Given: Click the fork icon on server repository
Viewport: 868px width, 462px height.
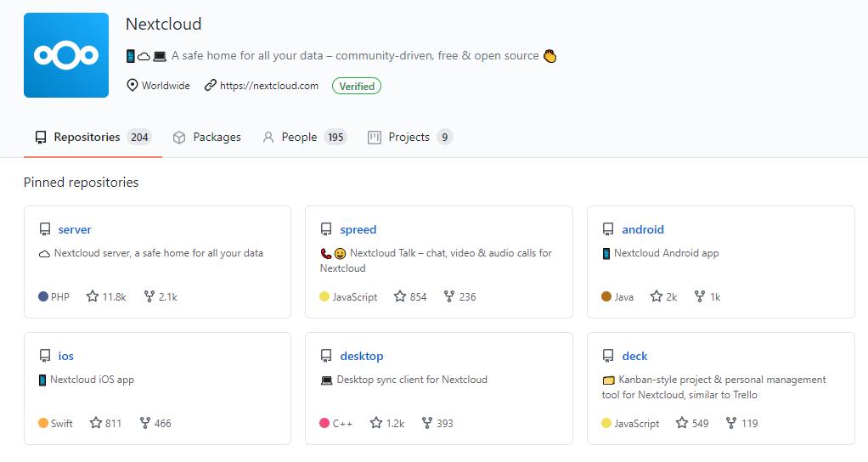Looking at the screenshot, I should [149, 296].
